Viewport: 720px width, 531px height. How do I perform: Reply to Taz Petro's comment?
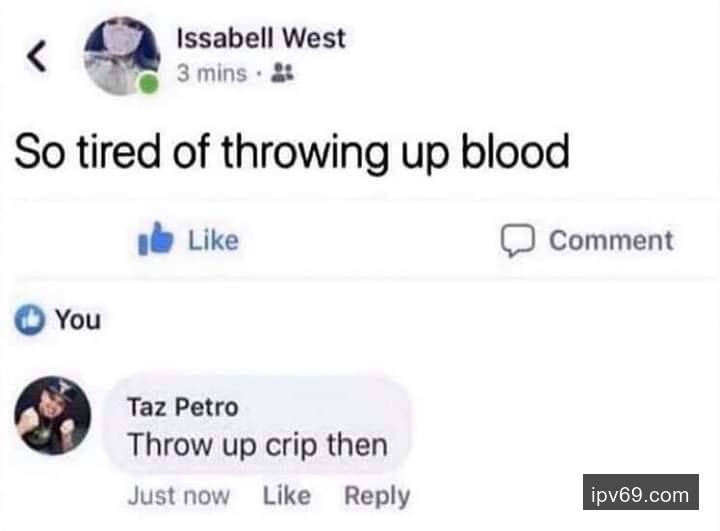coord(377,496)
